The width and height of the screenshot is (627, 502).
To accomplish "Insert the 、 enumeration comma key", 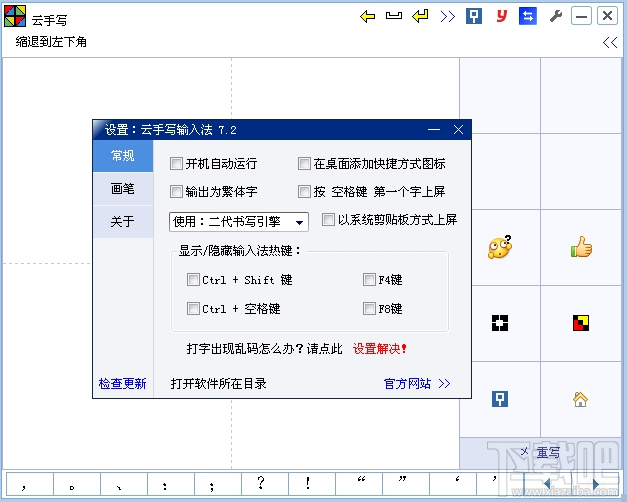I will point(124,484).
